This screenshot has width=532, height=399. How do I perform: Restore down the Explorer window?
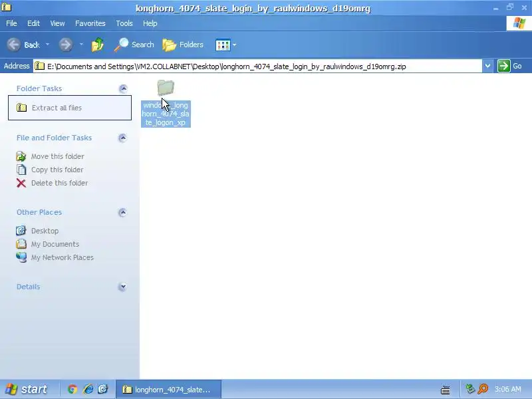[510, 7]
